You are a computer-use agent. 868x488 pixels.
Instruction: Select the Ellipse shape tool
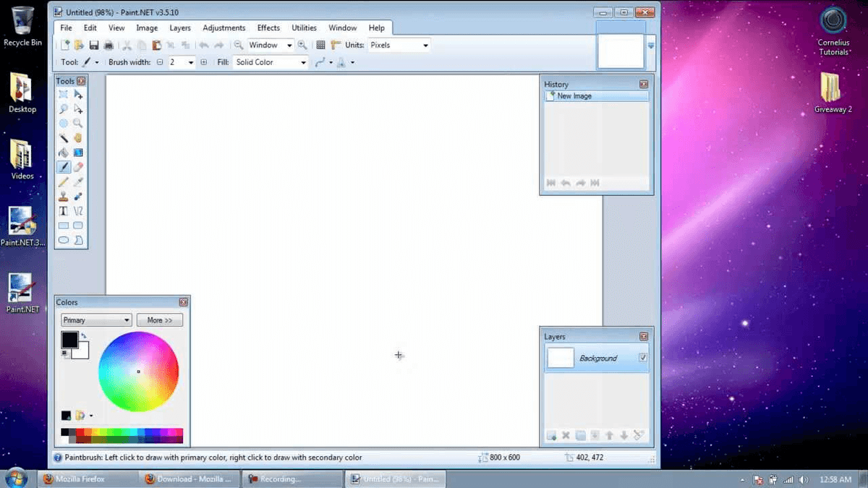[64, 240]
